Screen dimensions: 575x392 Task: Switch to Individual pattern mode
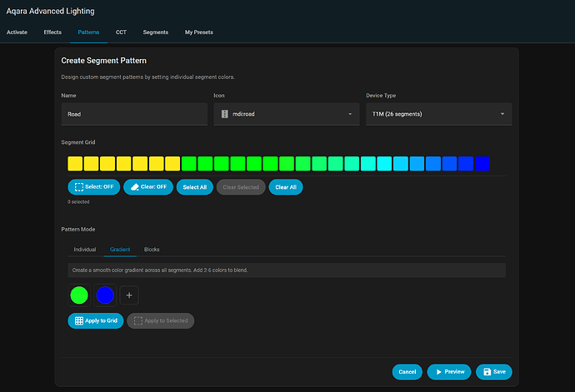coord(85,250)
